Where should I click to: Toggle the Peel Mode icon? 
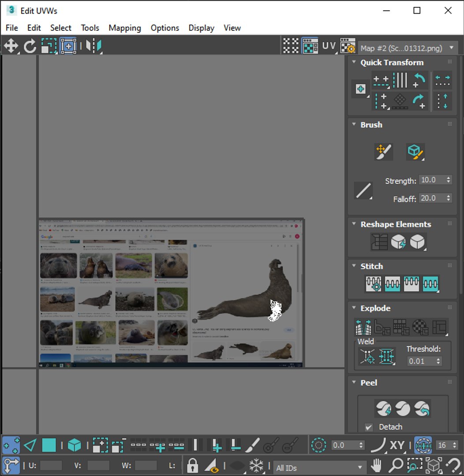click(x=403, y=408)
